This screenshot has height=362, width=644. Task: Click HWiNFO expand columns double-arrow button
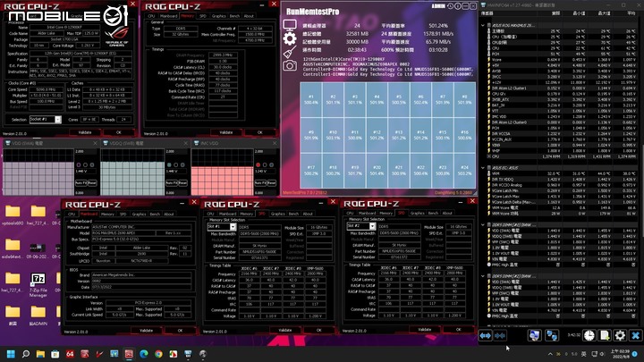click(x=486, y=336)
